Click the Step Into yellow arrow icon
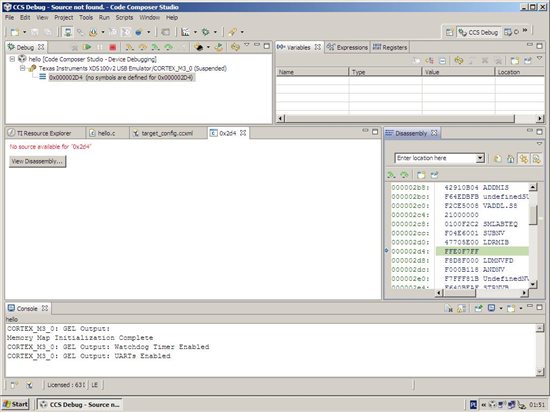 (x=129, y=47)
